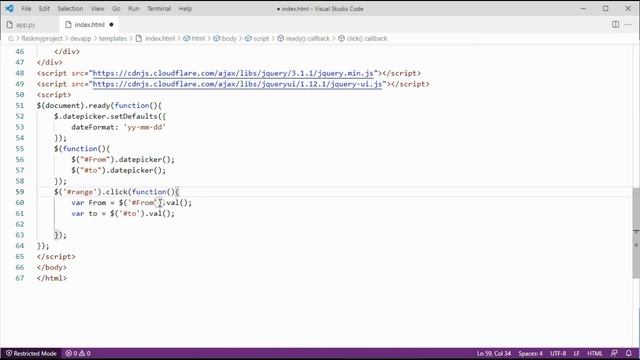
Task: Place cursor in dateFormat 'yy-mm-dd' text
Action: pyautogui.click(x=144, y=127)
